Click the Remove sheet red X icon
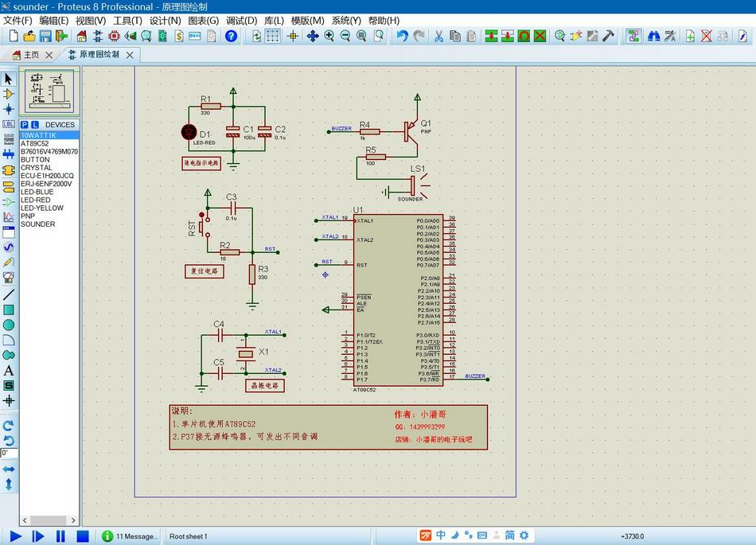Screen dimensions: 756x545 [x=707, y=36]
